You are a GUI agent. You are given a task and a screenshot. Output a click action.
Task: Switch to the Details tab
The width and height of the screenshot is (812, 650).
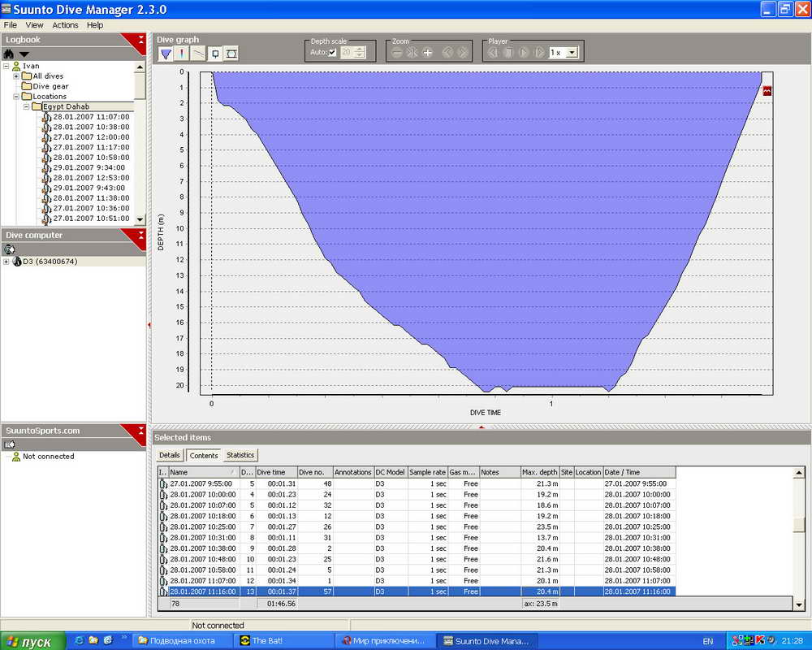[x=170, y=455]
